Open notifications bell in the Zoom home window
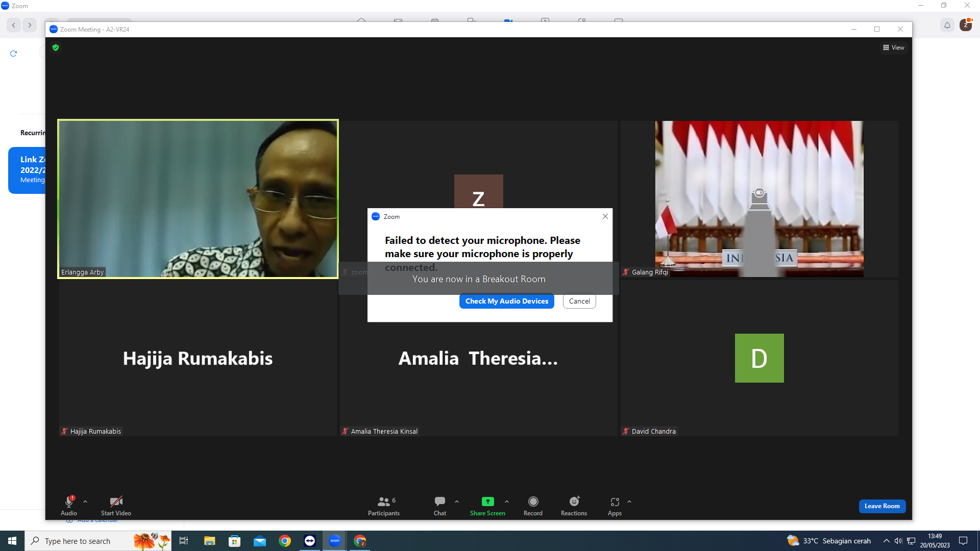Viewport: 980px width, 551px height. (947, 25)
